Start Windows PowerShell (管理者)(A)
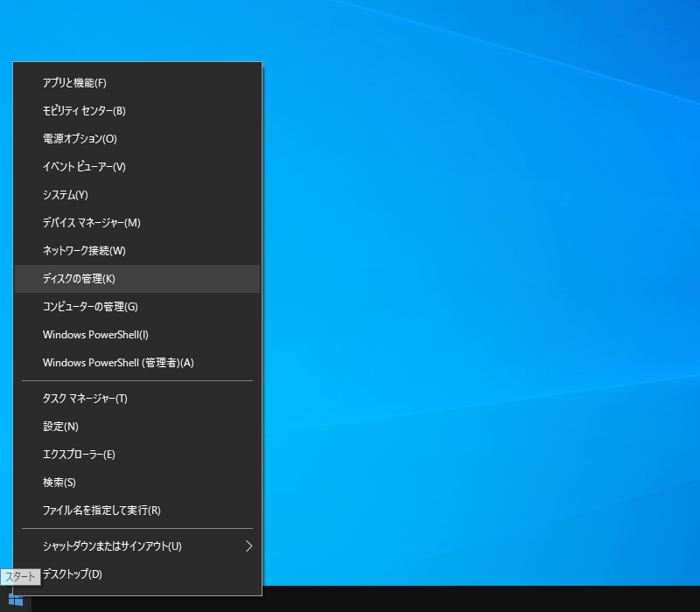The width and height of the screenshot is (700, 612). pyautogui.click(x=137, y=363)
